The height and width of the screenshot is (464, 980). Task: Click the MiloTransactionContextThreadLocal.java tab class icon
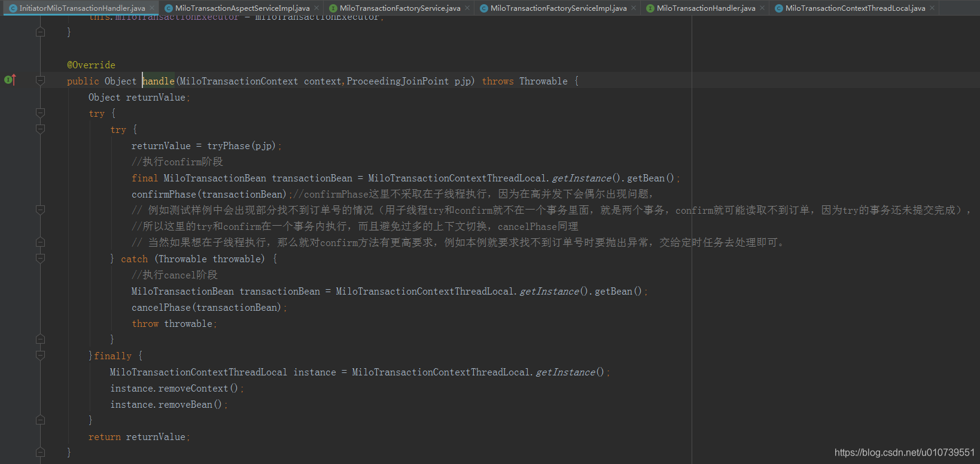click(779, 8)
